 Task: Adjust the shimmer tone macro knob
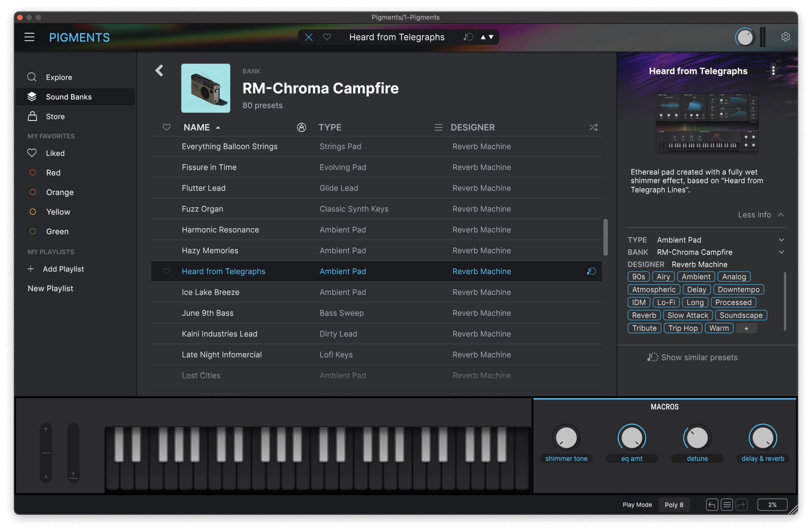click(x=566, y=438)
